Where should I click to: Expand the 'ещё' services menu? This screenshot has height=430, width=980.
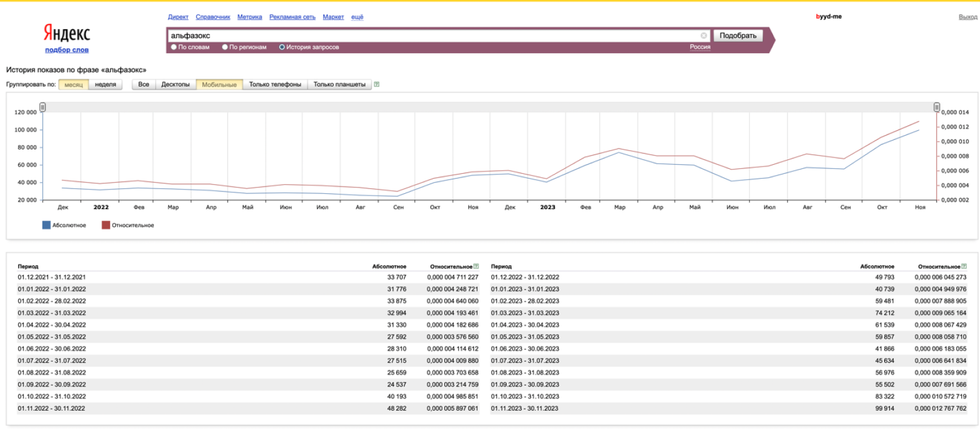pyautogui.click(x=358, y=17)
